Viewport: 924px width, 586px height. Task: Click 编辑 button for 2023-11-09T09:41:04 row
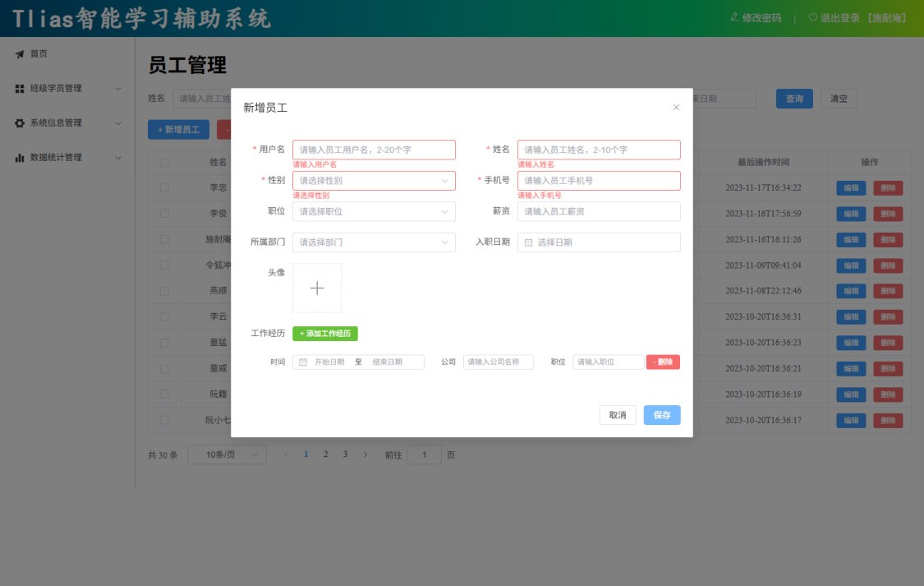coord(851,266)
